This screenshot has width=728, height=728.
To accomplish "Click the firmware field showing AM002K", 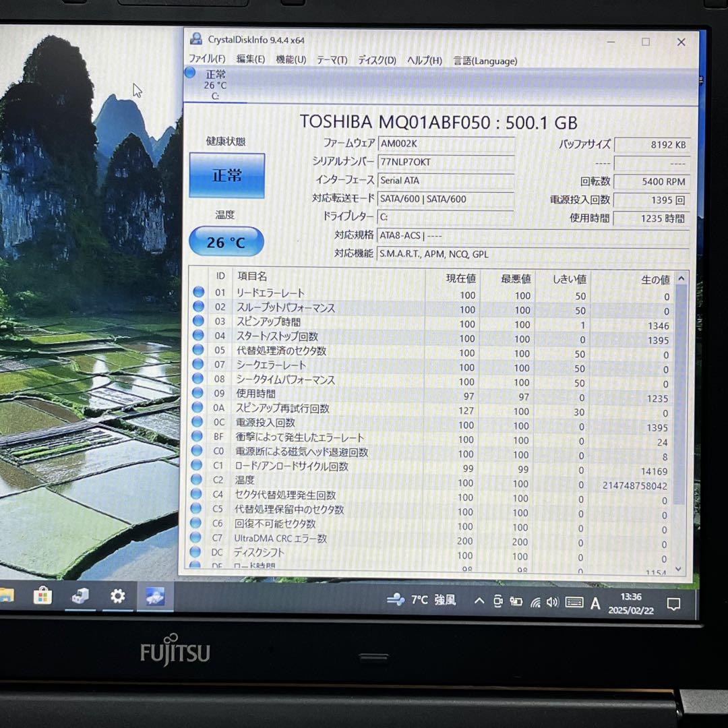I will tap(446, 144).
